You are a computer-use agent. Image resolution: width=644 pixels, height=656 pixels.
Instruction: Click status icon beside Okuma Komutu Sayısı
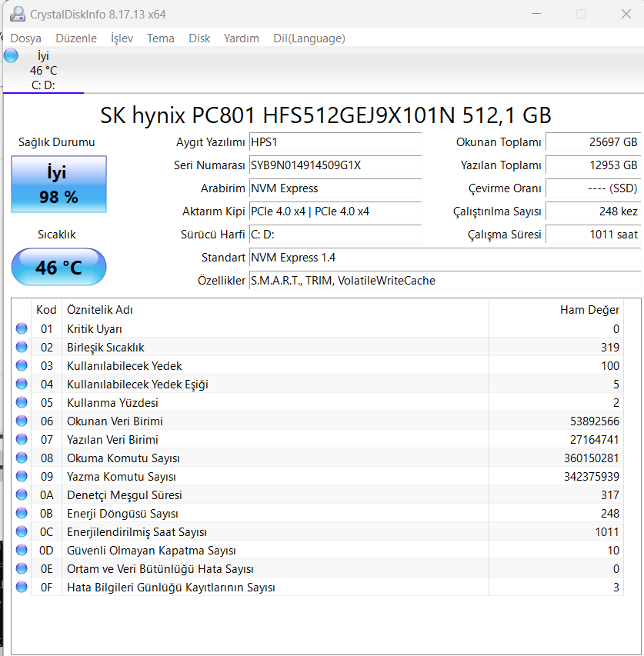click(21, 458)
